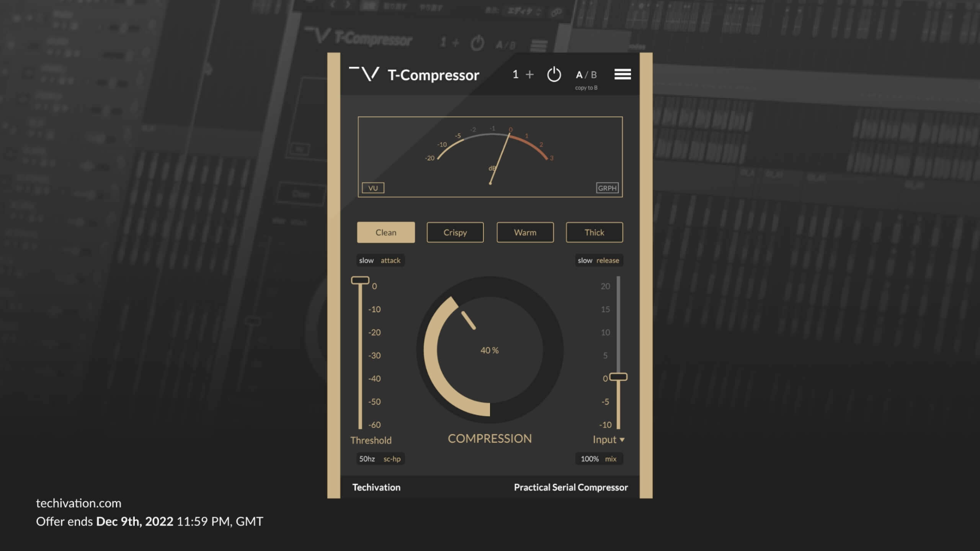980x551 pixels.
Task: Switch to the GRPH meter view
Action: pyautogui.click(x=607, y=188)
